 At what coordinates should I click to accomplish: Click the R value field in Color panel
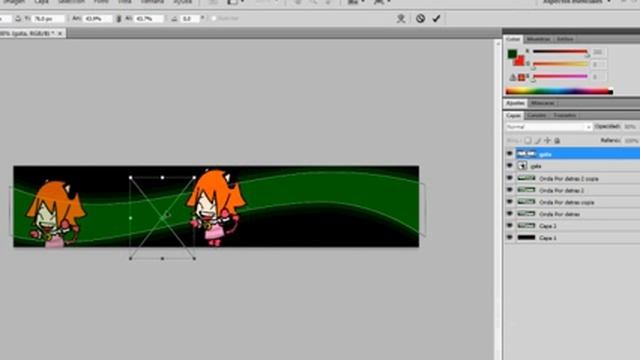(598, 52)
